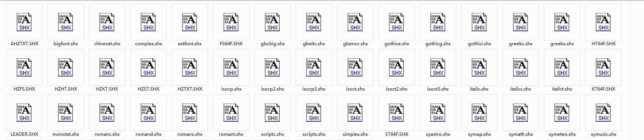Choose the symap.shx file icon
Screen dimensions: 644x140
pyautogui.click(x=479, y=113)
